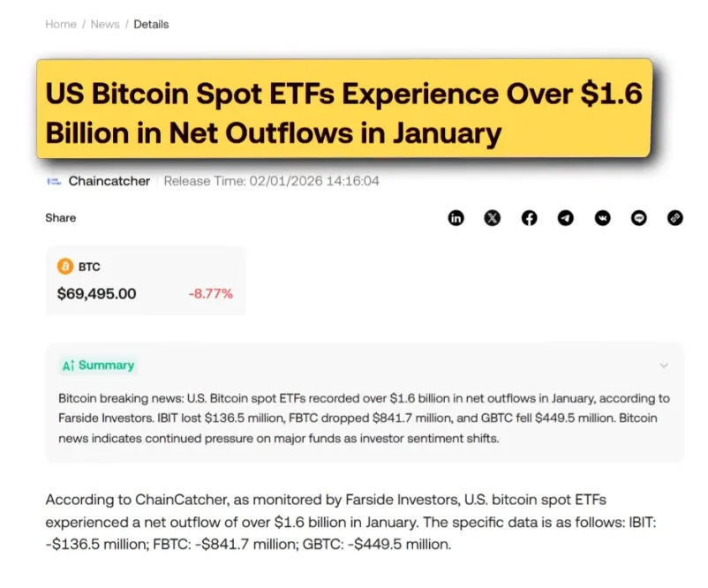
Task: Share the article on Facebook
Action: 529,218
